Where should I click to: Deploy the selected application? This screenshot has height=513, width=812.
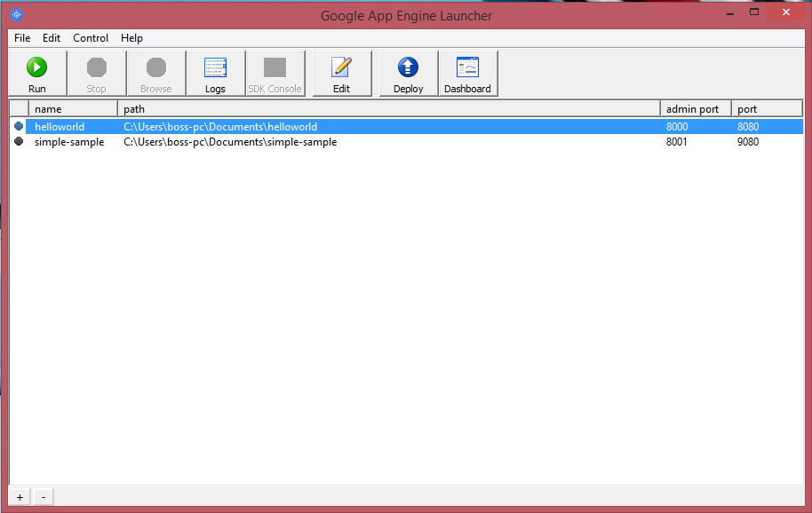pos(409,74)
